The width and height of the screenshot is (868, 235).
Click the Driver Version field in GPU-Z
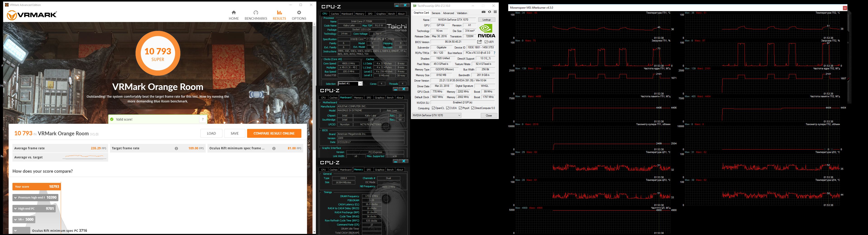click(463, 81)
